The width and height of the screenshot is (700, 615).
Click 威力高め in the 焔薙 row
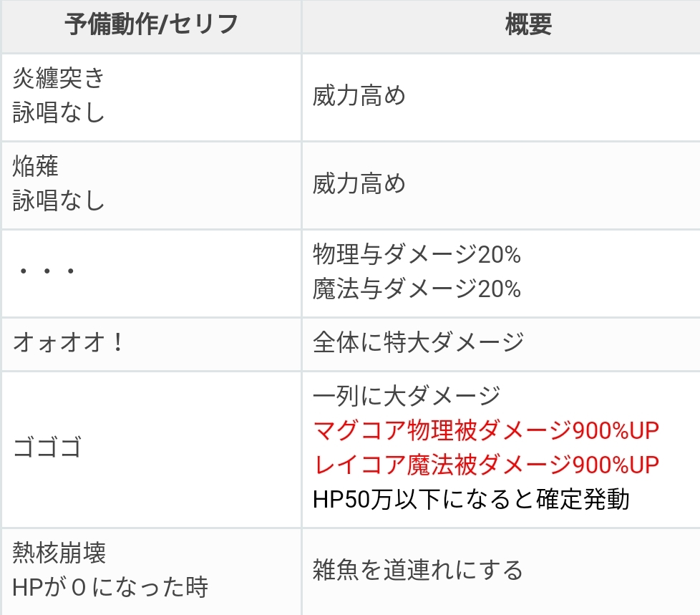(359, 183)
